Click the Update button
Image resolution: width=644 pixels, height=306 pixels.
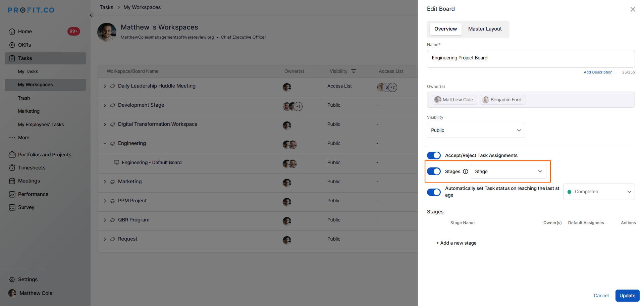point(627,296)
